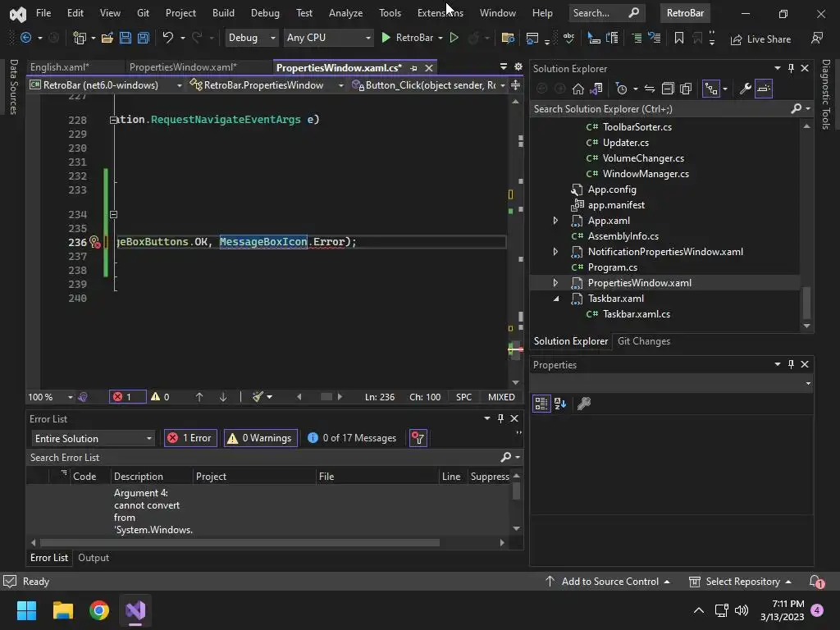The height and width of the screenshot is (630, 840).
Task: Open the File menu
Action: point(43,13)
